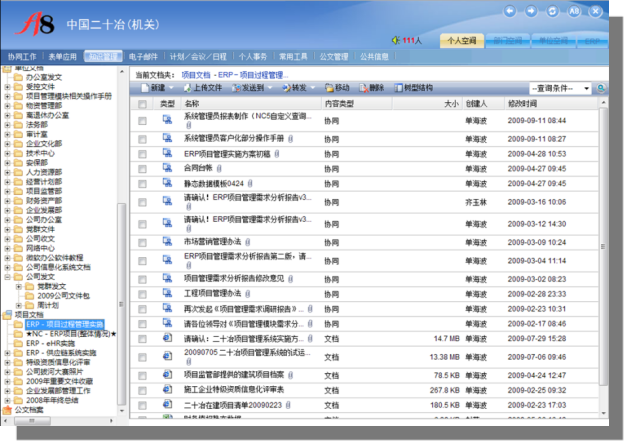625x442 pixels.
Task: Tick the select-all checkbox in table header
Action: point(142,104)
